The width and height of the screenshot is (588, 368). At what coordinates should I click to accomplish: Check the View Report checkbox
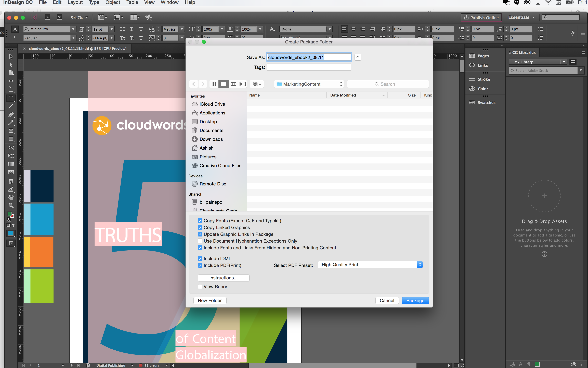point(200,287)
